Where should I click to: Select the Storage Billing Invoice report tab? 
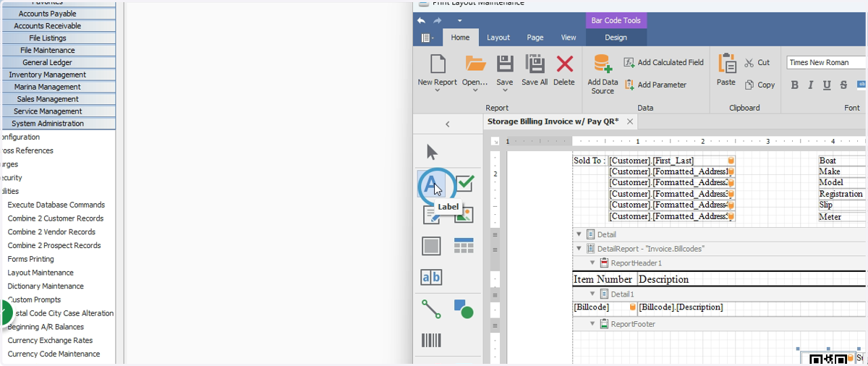tap(553, 122)
